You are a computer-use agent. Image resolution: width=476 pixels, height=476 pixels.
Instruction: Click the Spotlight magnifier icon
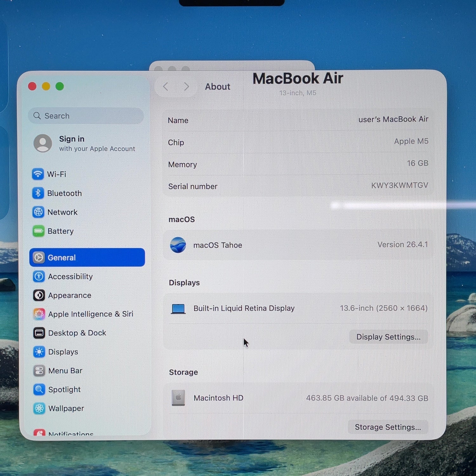pyautogui.click(x=39, y=389)
